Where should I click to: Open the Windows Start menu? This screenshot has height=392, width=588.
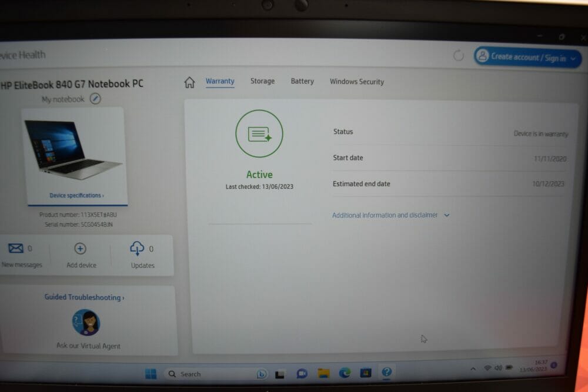(151, 374)
